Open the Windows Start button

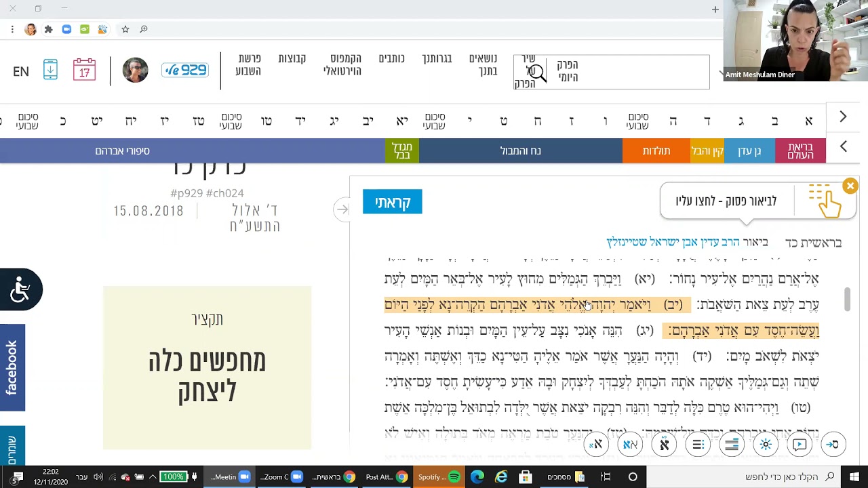(x=854, y=477)
